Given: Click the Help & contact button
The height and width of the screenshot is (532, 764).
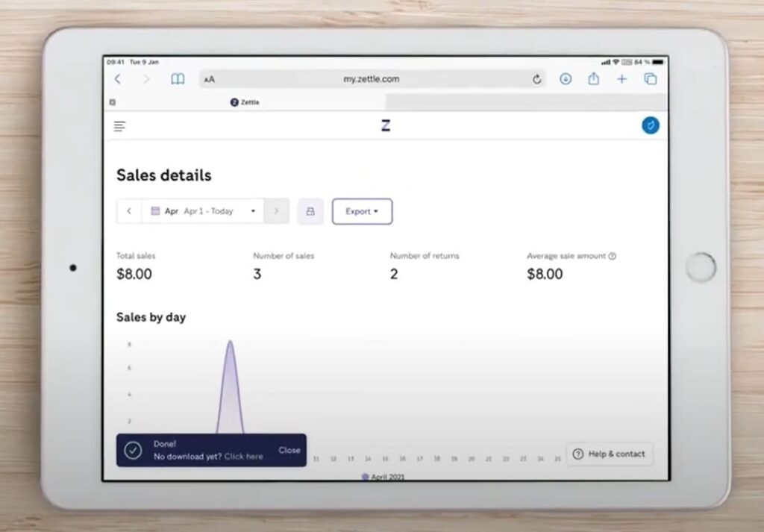Looking at the screenshot, I should [610, 454].
